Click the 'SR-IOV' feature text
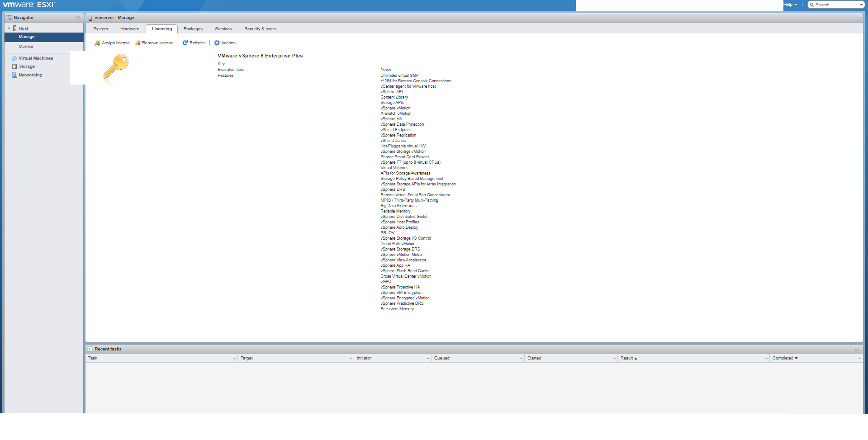The image size is (868, 440). [388, 233]
